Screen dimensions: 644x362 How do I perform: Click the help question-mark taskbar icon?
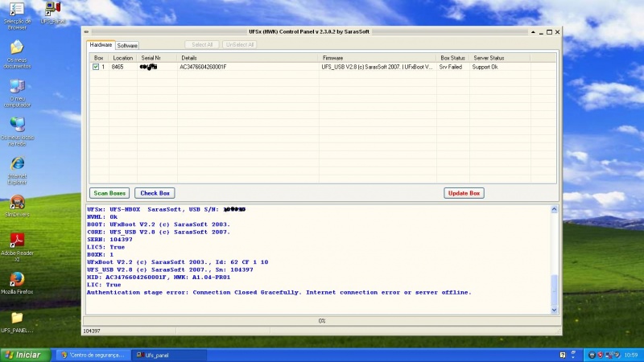click(x=563, y=355)
